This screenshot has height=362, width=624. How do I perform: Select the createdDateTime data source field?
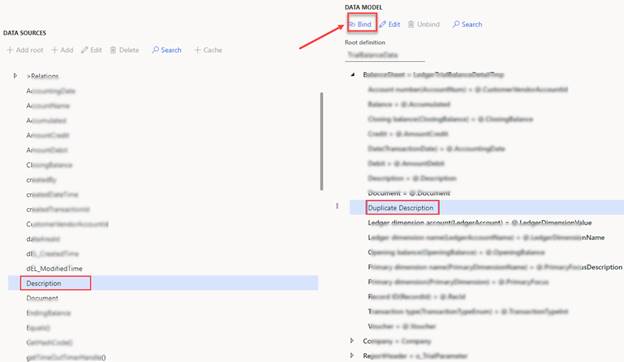tap(52, 195)
